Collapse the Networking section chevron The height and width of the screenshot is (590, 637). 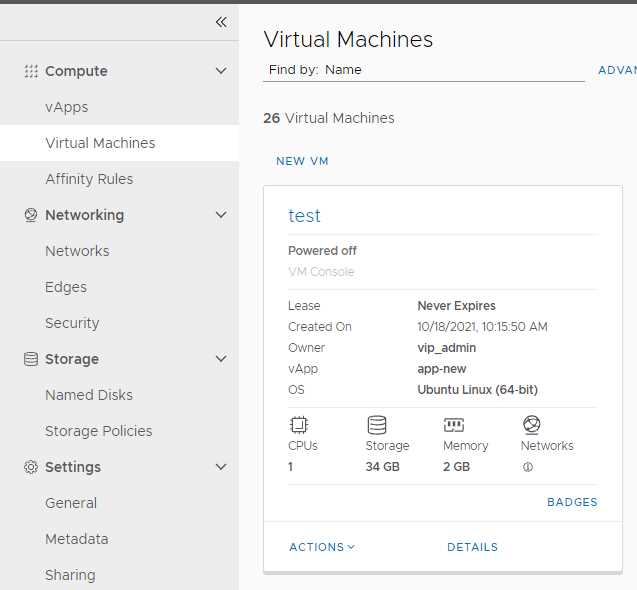221,215
